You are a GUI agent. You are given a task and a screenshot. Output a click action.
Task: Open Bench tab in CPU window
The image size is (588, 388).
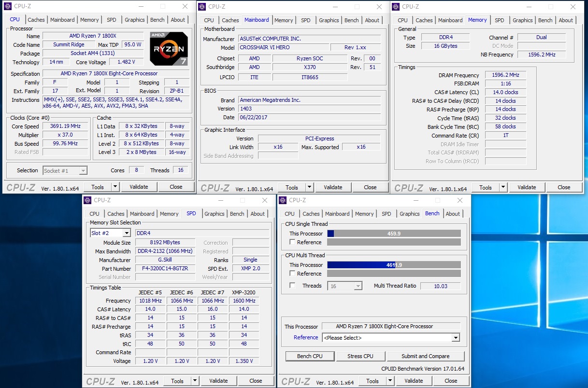coord(158,20)
